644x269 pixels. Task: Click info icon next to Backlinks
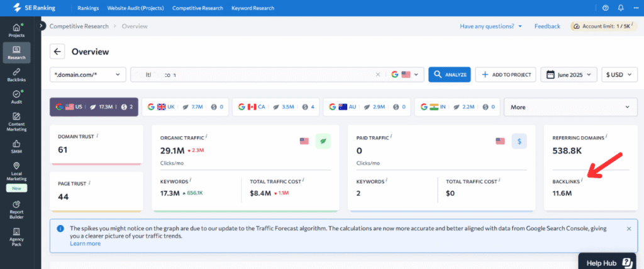(x=582, y=180)
